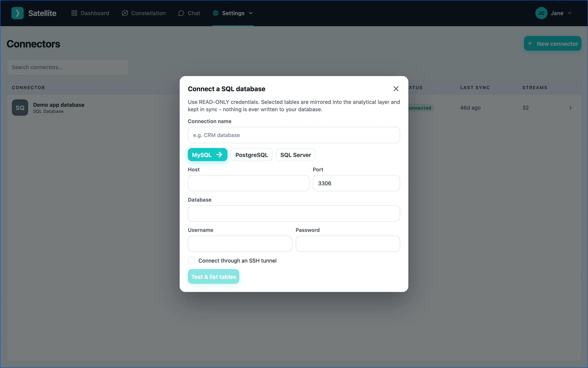Select PostgreSQL database type
Screen dimensions: 588x368
252,155
